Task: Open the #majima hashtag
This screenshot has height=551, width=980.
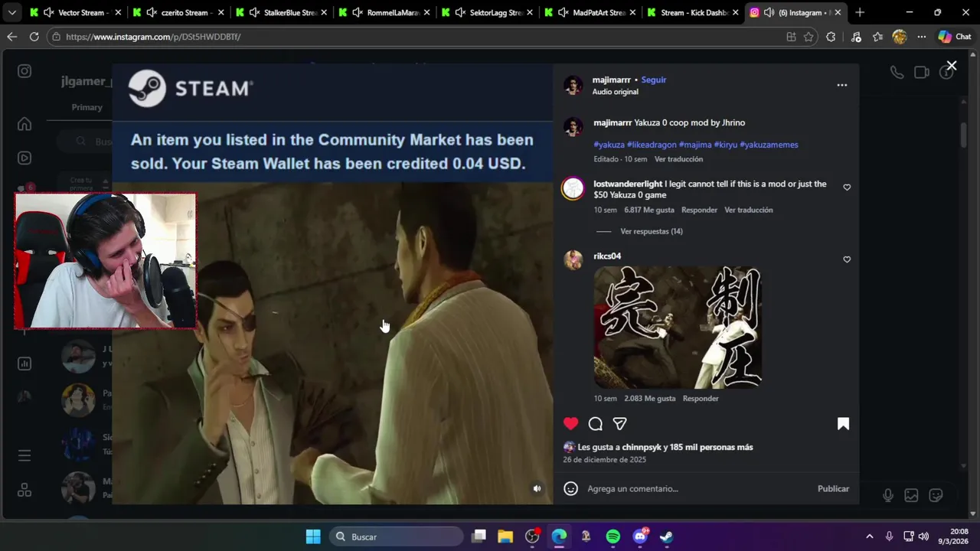Action: [695, 145]
